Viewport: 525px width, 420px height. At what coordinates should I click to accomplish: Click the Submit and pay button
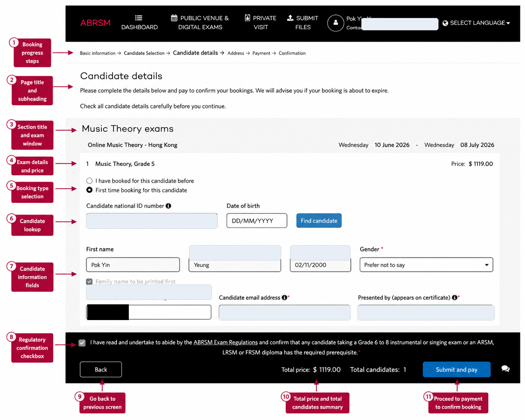(456, 369)
